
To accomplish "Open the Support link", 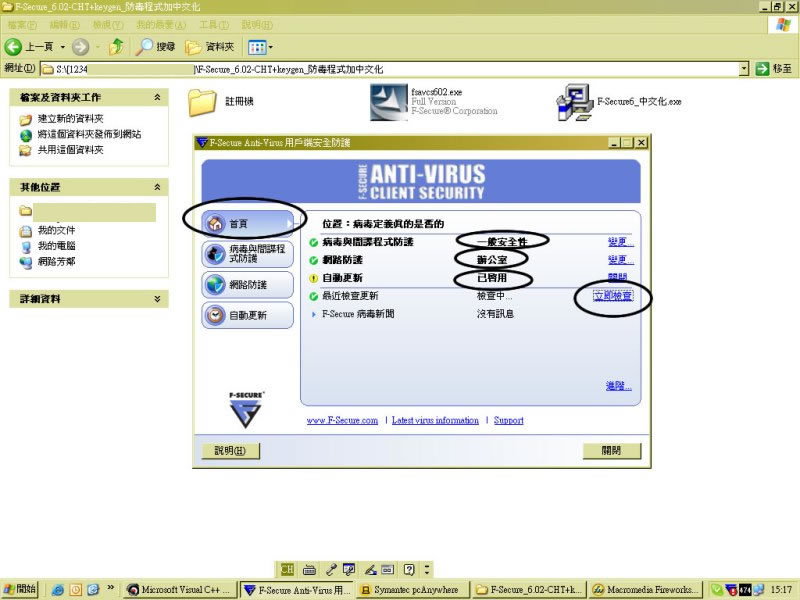I will coord(509,420).
